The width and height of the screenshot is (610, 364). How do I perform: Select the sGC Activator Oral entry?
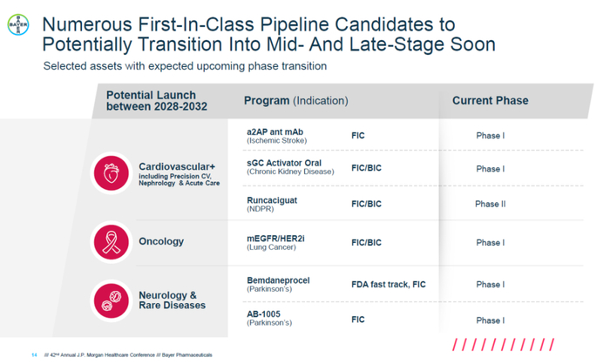284,162
